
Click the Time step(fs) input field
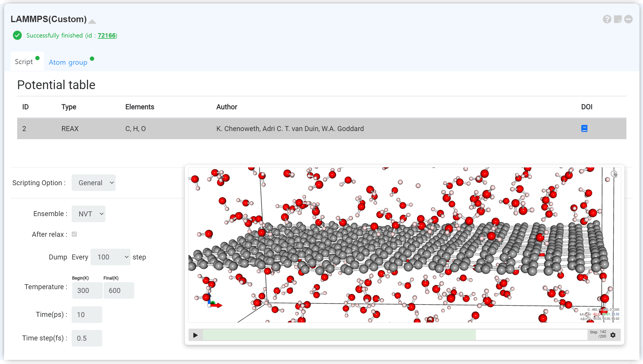87,338
